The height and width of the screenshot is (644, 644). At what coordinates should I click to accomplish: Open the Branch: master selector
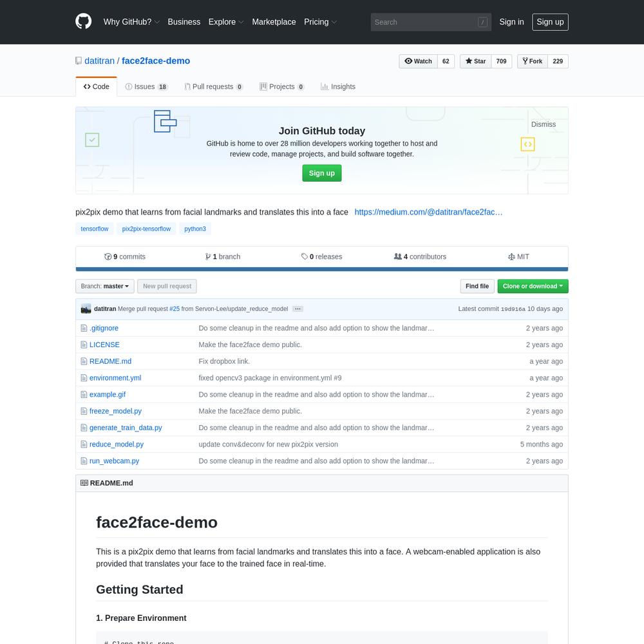105,287
